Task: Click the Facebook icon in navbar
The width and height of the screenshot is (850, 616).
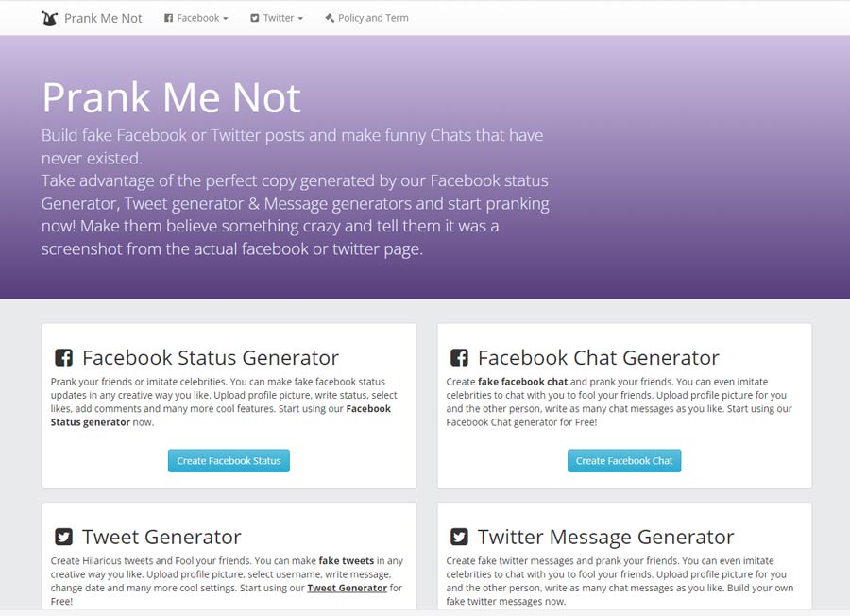Action: (x=169, y=18)
